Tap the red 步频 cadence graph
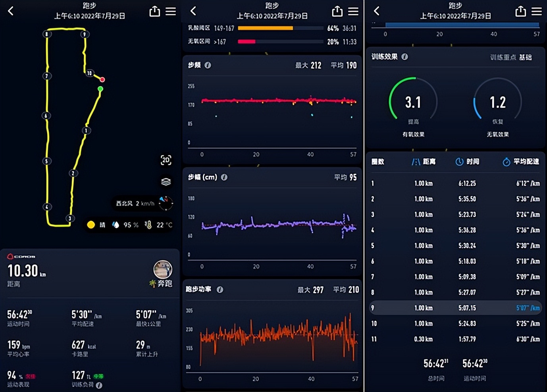This screenshot has height=392, width=547. (279, 101)
